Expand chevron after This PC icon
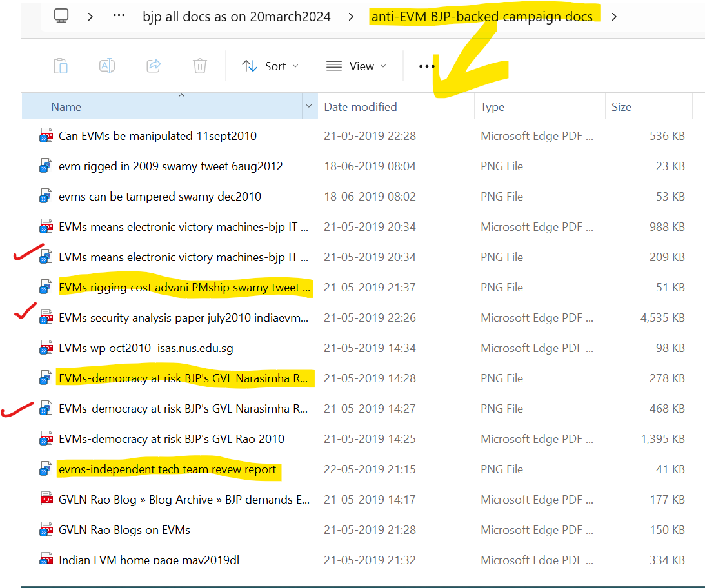This screenshot has height=588, width=705. (90, 17)
